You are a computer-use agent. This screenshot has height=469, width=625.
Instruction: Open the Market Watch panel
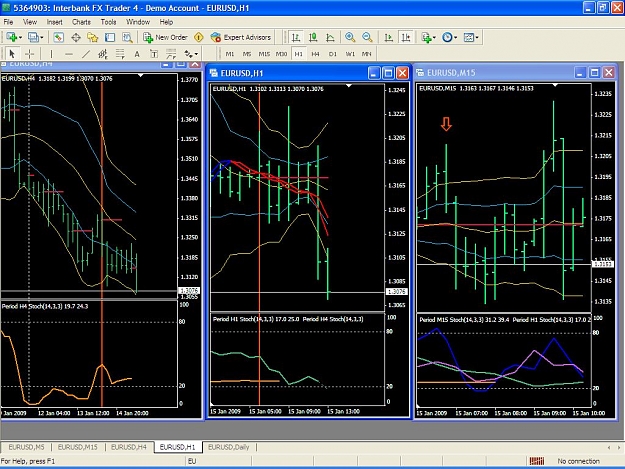(x=59, y=37)
